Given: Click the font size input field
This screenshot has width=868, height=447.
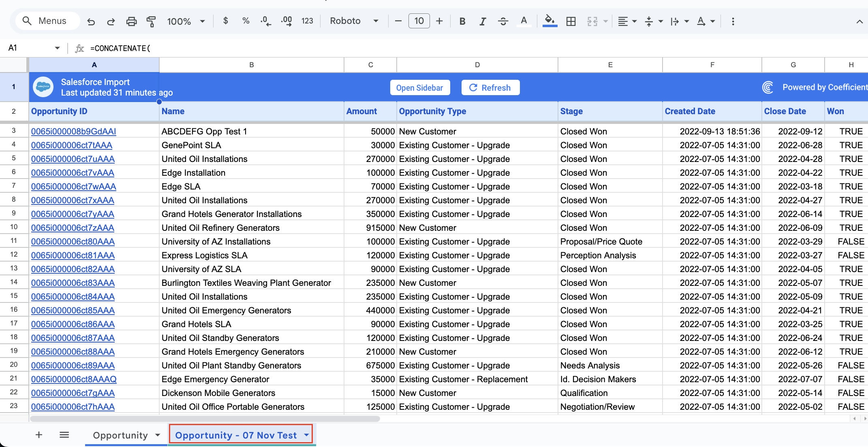Looking at the screenshot, I should click(419, 21).
